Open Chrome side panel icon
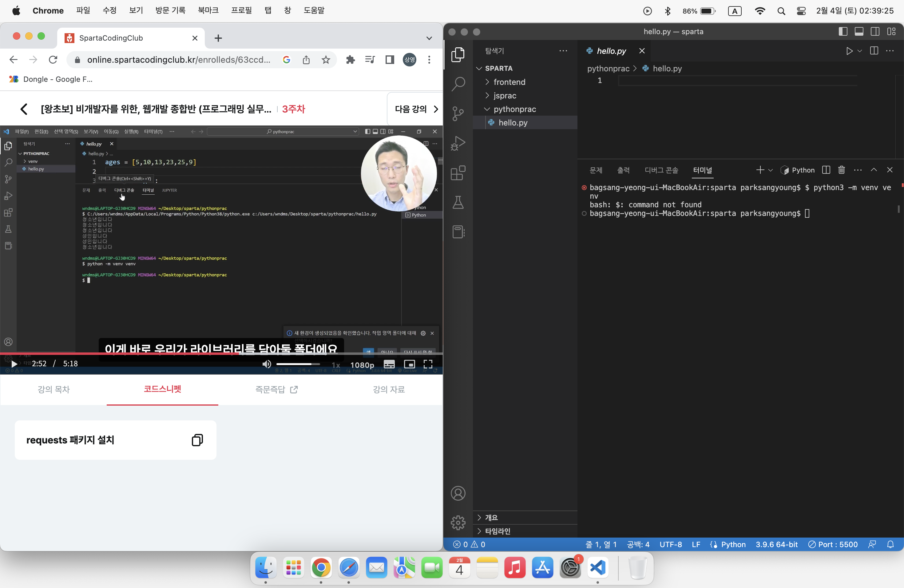Screen dimensions: 904x588 click(390, 60)
